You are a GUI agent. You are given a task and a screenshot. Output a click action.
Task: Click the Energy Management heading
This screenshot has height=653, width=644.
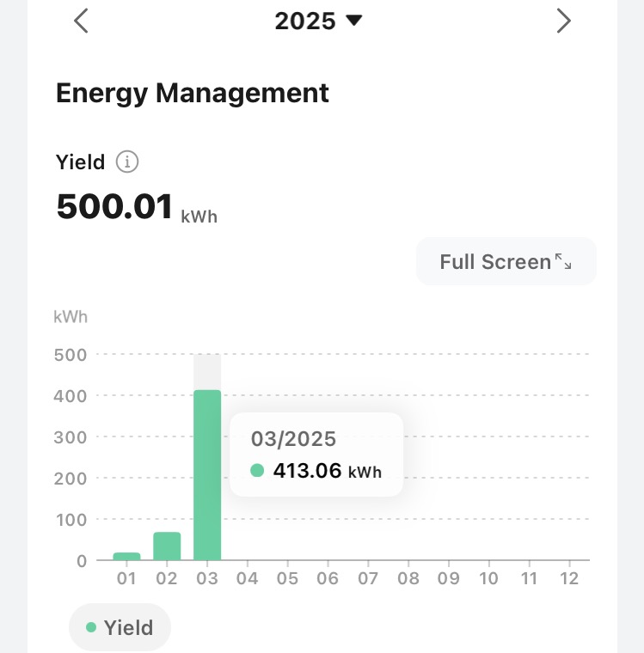192,93
